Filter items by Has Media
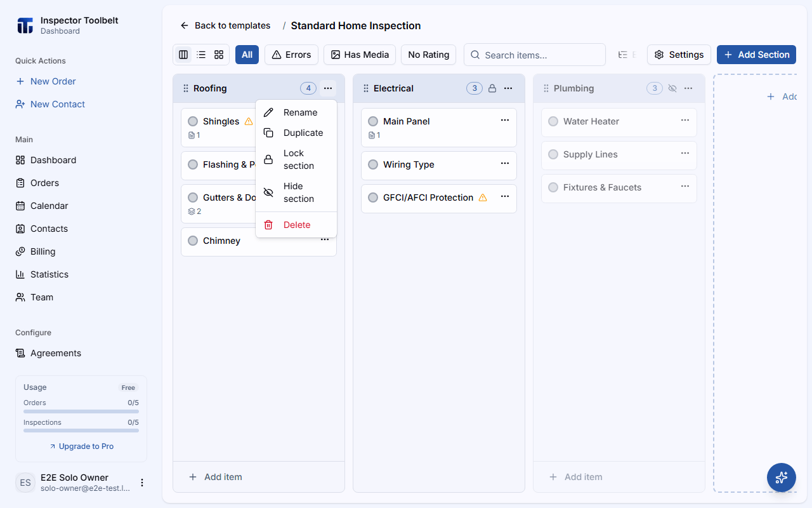The width and height of the screenshot is (812, 508). coord(360,55)
